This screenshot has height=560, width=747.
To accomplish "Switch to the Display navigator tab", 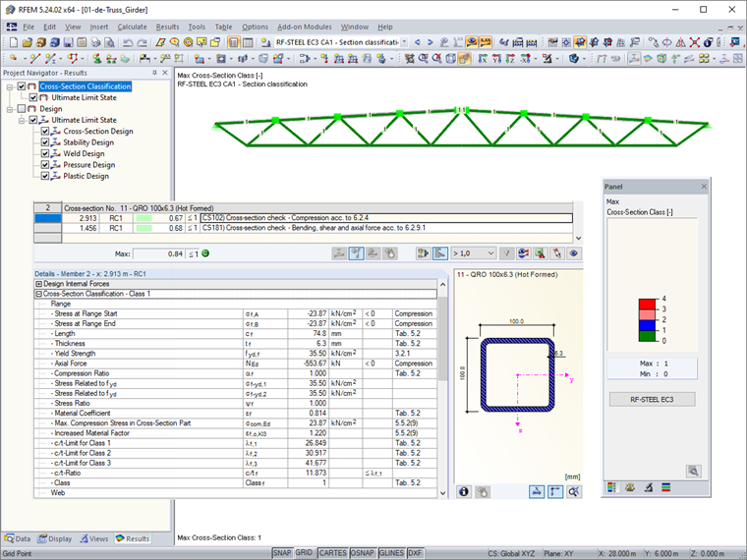I will tap(55, 538).
